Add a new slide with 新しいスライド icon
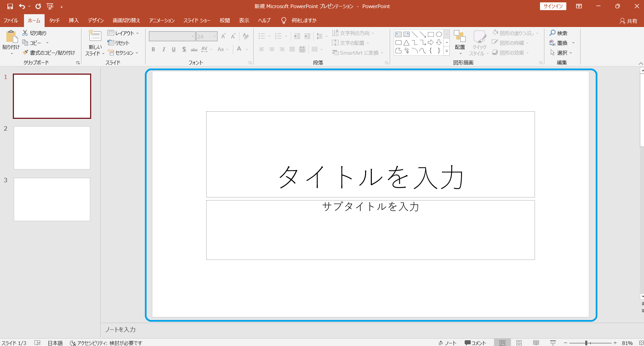This screenshot has width=644, height=346. (95, 36)
